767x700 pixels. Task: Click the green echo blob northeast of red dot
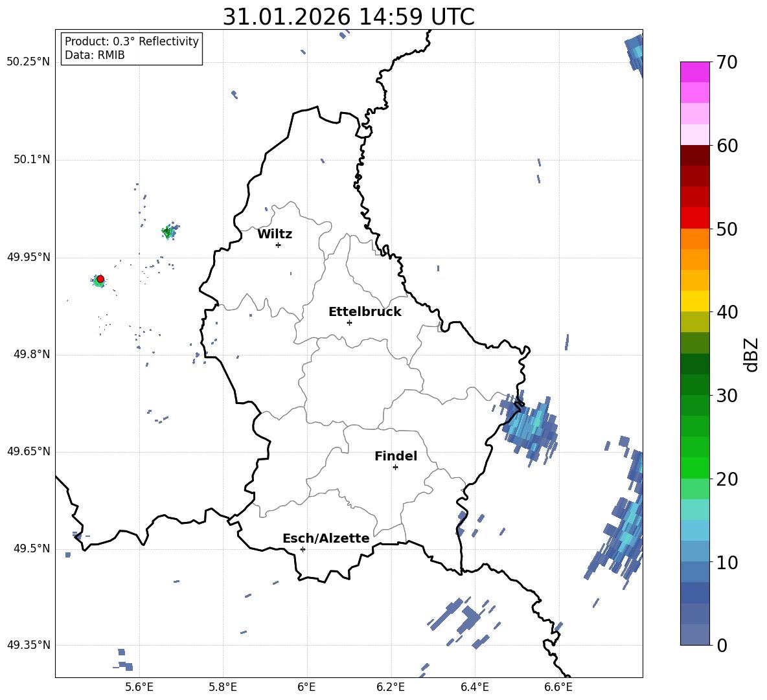168,231
